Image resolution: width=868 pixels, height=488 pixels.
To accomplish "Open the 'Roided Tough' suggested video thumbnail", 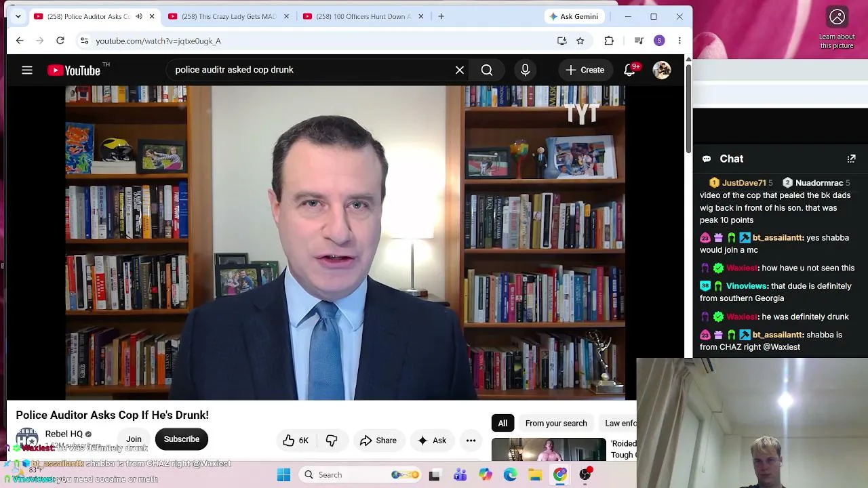I will pos(549,449).
